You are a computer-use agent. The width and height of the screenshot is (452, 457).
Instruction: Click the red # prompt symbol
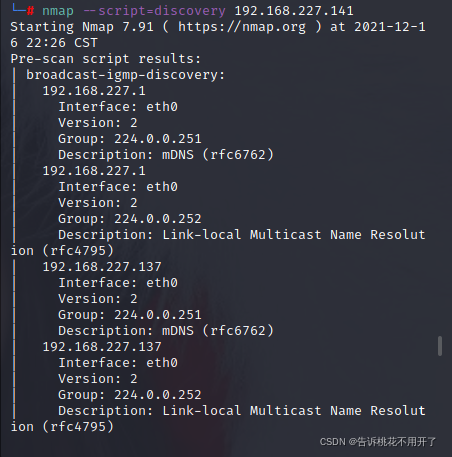click(30, 11)
